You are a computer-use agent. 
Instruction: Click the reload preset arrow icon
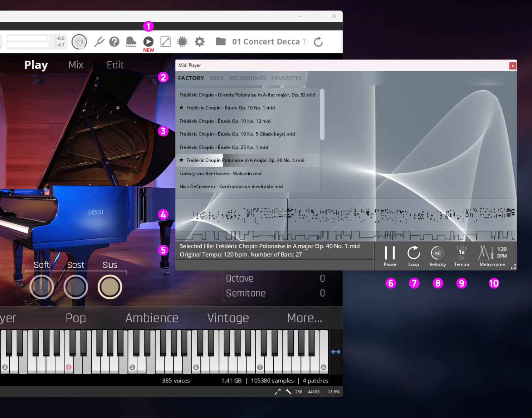pyautogui.click(x=318, y=42)
